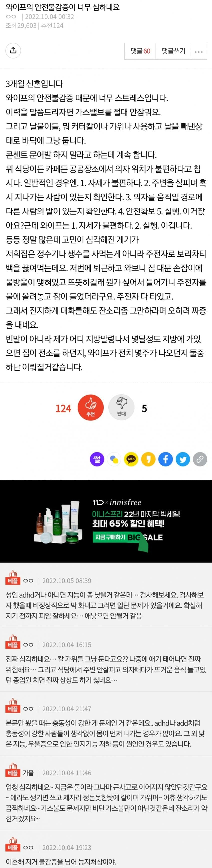Copy the post URL with the link icon

coord(200,459)
